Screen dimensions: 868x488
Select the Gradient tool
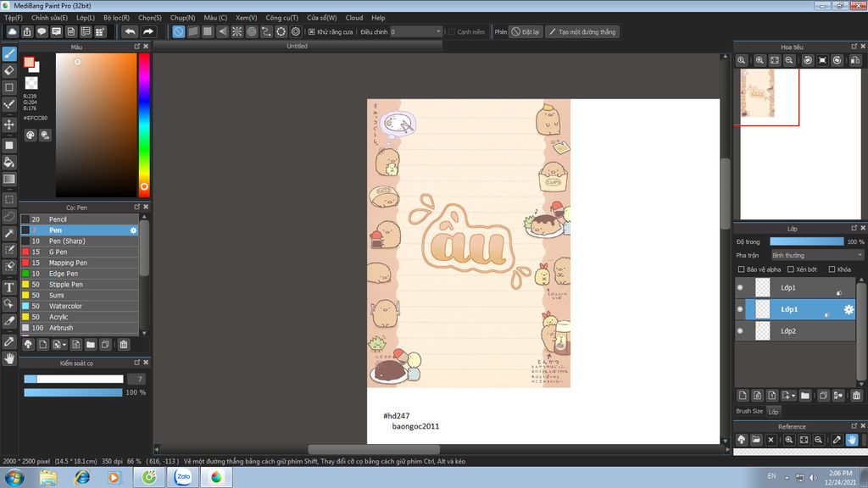coord(9,179)
